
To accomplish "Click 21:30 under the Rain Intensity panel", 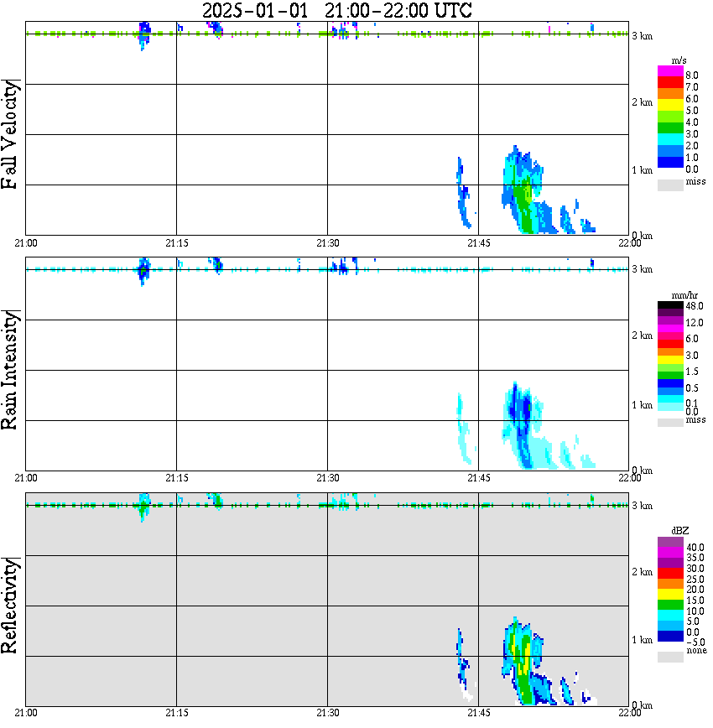I will [328, 478].
